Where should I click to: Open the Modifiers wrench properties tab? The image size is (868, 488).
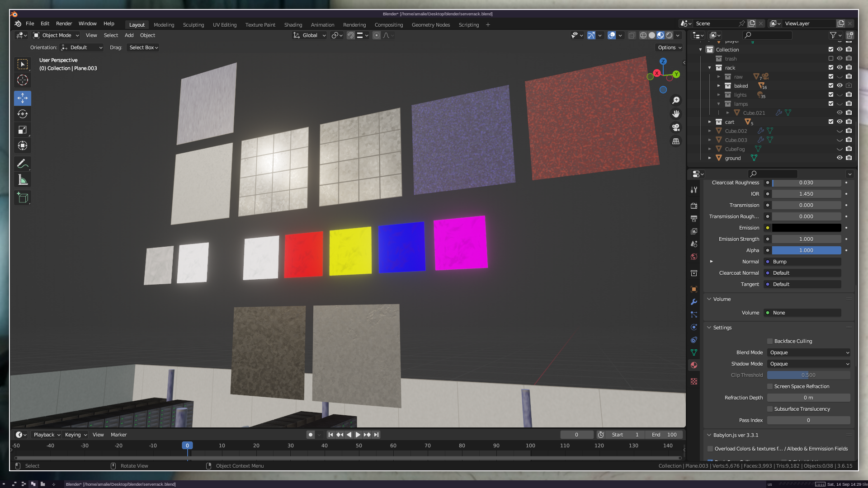pyautogui.click(x=694, y=302)
